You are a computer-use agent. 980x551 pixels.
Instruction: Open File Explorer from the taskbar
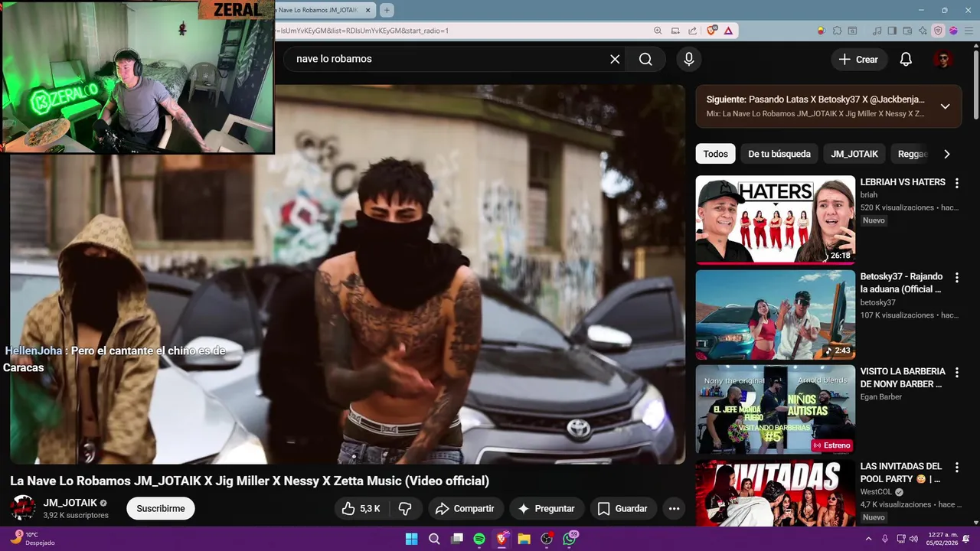pos(524,539)
